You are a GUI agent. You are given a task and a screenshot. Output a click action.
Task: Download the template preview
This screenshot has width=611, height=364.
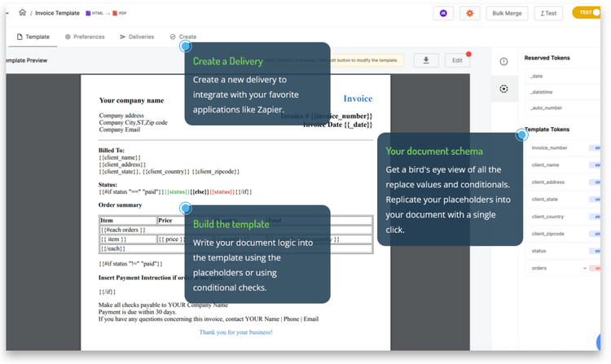click(x=426, y=60)
